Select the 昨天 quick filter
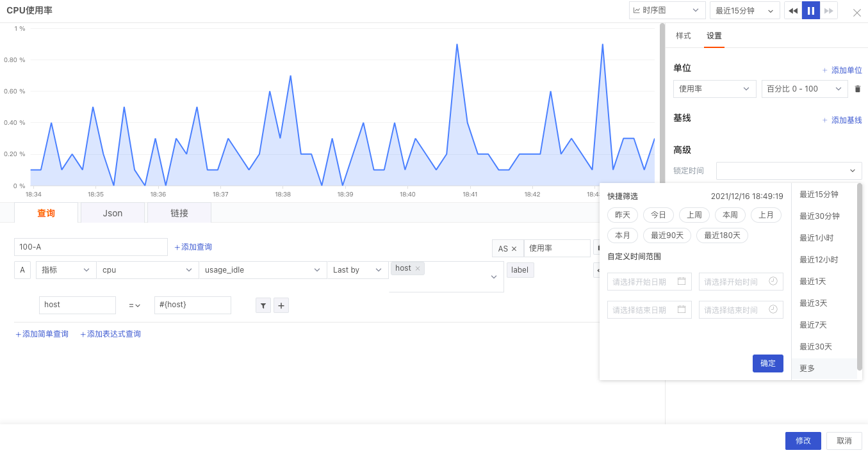Image resolution: width=868 pixels, height=455 pixels. pos(623,215)
